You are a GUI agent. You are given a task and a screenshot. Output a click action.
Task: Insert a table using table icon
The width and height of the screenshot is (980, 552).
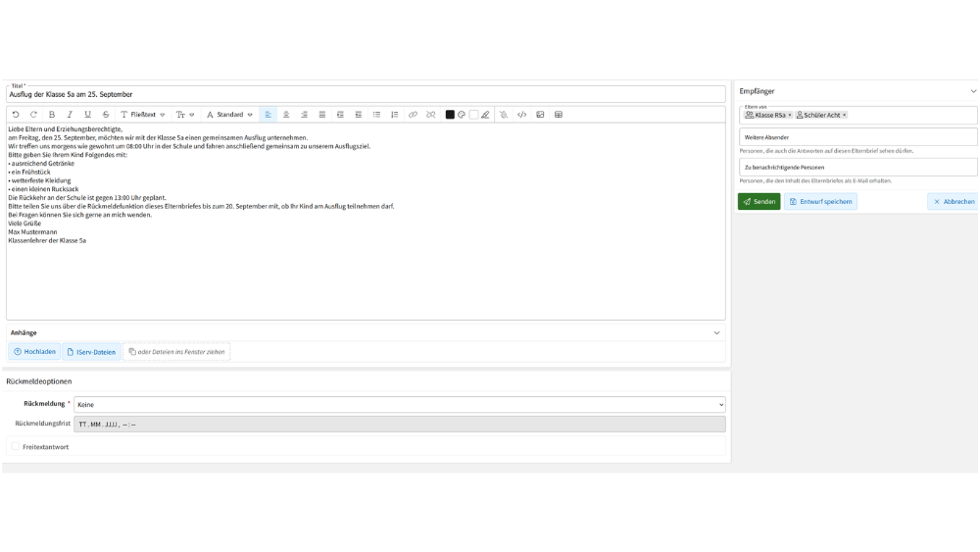(559, 115)
